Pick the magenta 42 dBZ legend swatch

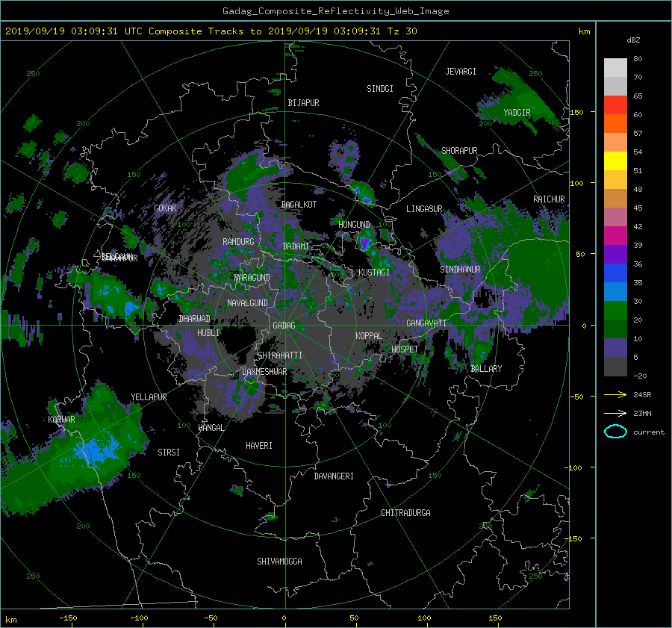pyautogui.click(x=615, y=235)
